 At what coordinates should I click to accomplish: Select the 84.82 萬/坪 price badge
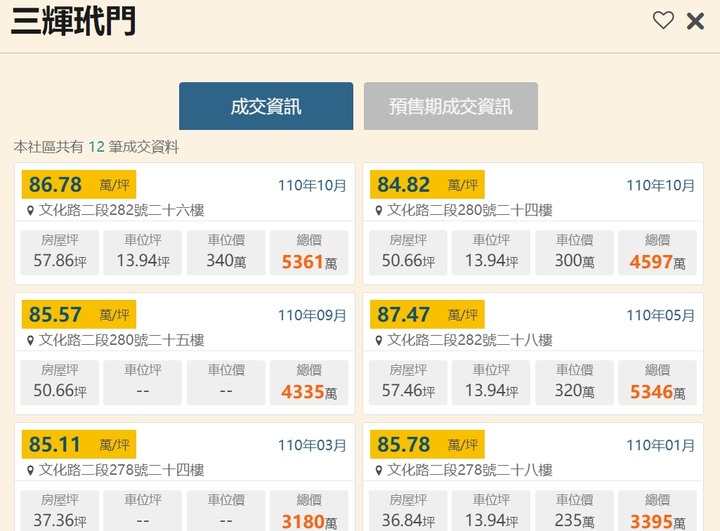[x=428, y=185]
